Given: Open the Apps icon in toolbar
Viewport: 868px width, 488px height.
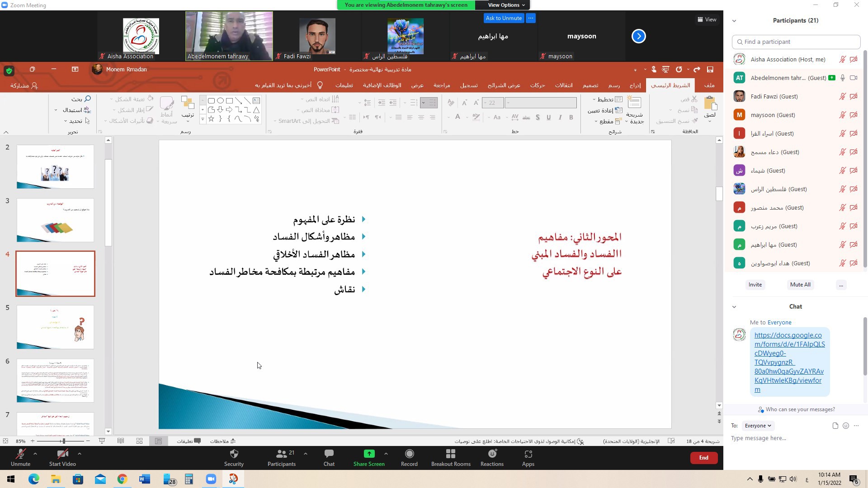Looking at the screenshot, I should (x=528, y=454).
